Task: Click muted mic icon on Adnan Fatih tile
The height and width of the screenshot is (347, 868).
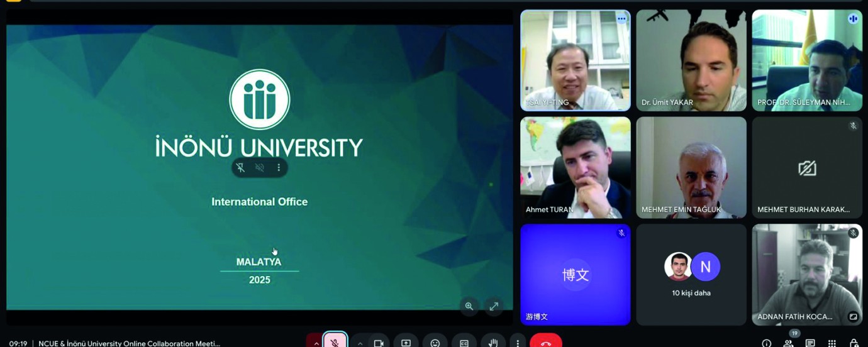Action: pyautogui.click(x=853, y=233)
